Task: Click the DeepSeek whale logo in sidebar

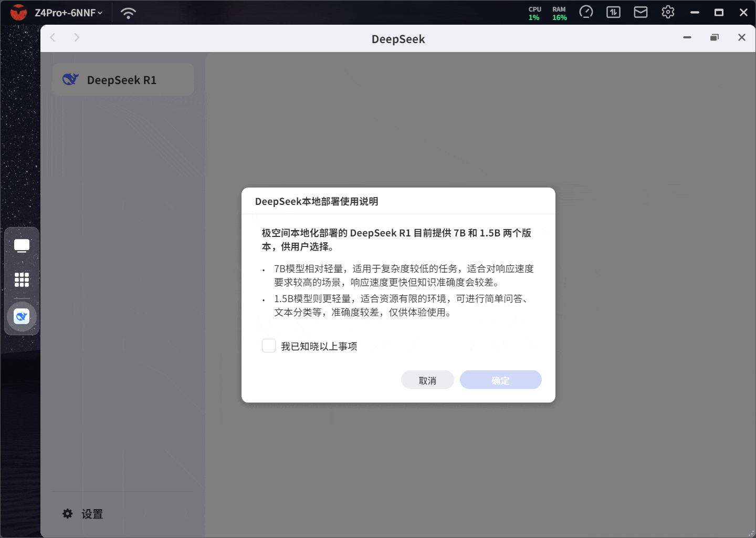Action: 70,79
